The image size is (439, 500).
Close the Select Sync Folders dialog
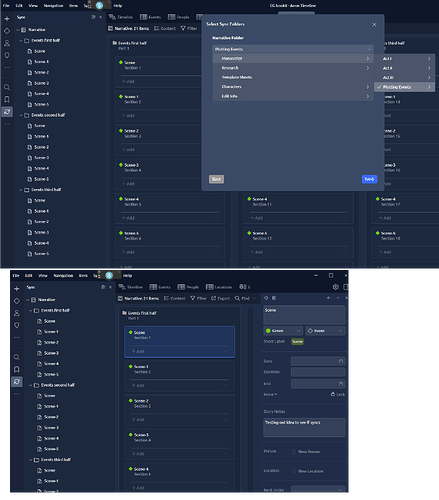[374, 24]
